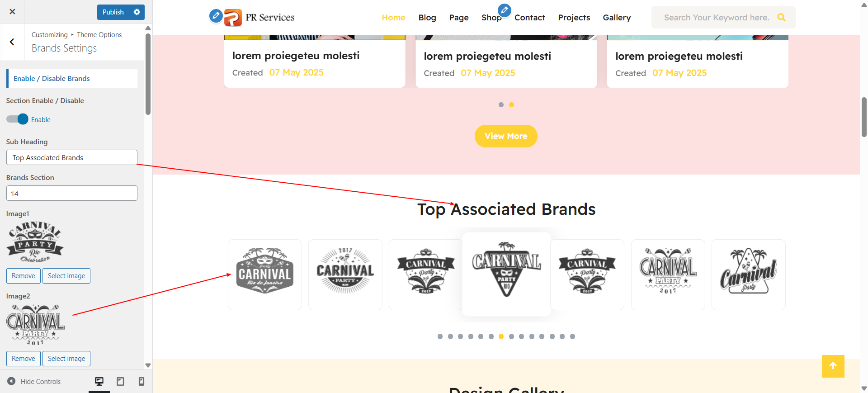Click page scrollbar down arrow
This screenshot has height=393, width=868.
click(x=864, y=388)
